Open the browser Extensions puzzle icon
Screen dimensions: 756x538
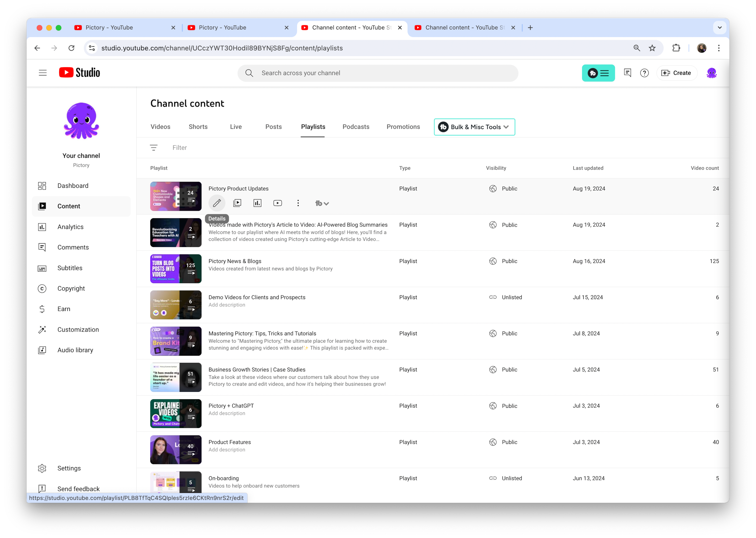pos(676,48)
